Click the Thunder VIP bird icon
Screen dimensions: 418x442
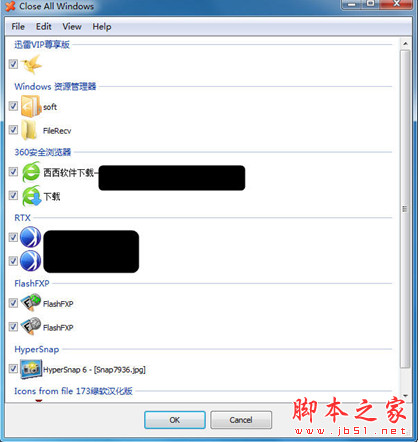click(32, 64)
